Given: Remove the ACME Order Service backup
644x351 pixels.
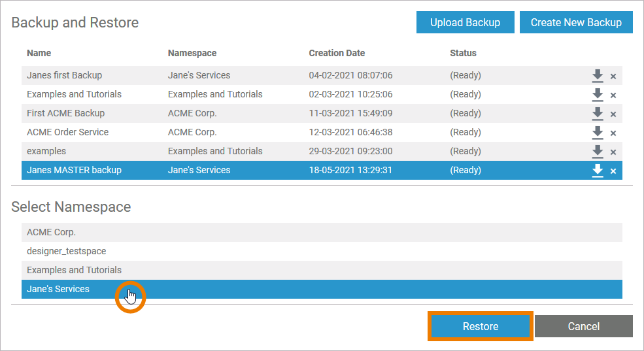Looking at the screenshot, I should click(613, 133).
